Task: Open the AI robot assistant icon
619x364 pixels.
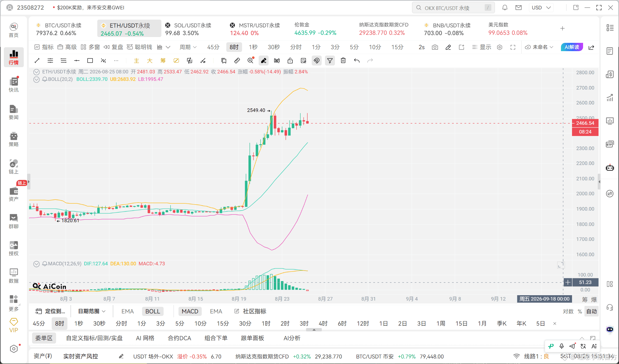Action: click(610, 168)
